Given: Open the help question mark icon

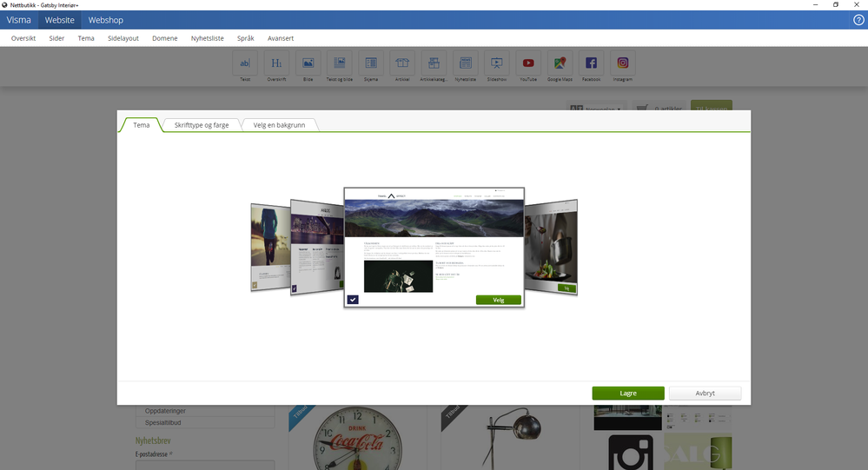Looking at the screenshot, I should [858, 20].
